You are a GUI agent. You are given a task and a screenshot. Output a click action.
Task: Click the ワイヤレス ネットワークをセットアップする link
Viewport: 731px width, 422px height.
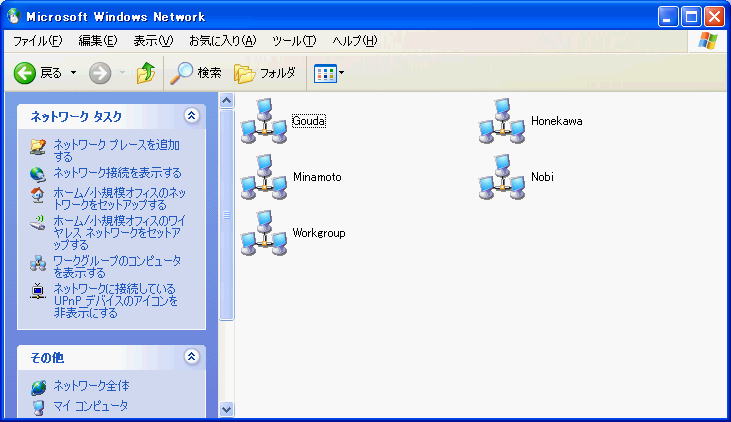(119, 232)
